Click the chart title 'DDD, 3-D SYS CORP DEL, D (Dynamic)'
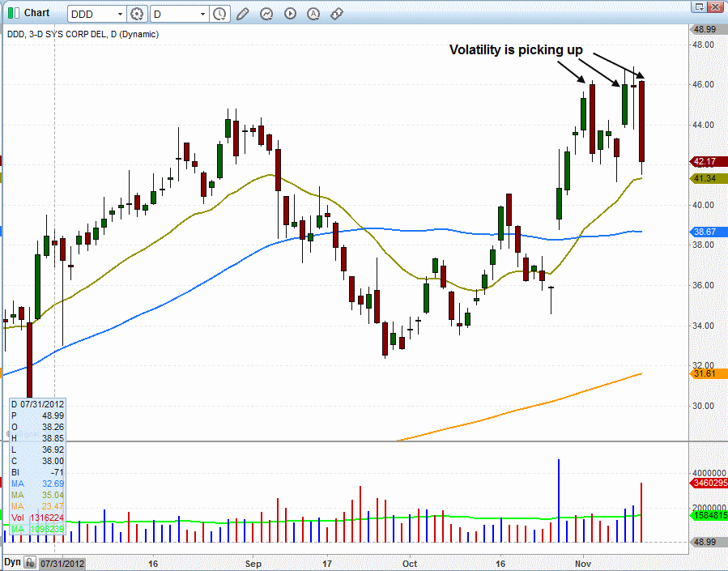 83,34
